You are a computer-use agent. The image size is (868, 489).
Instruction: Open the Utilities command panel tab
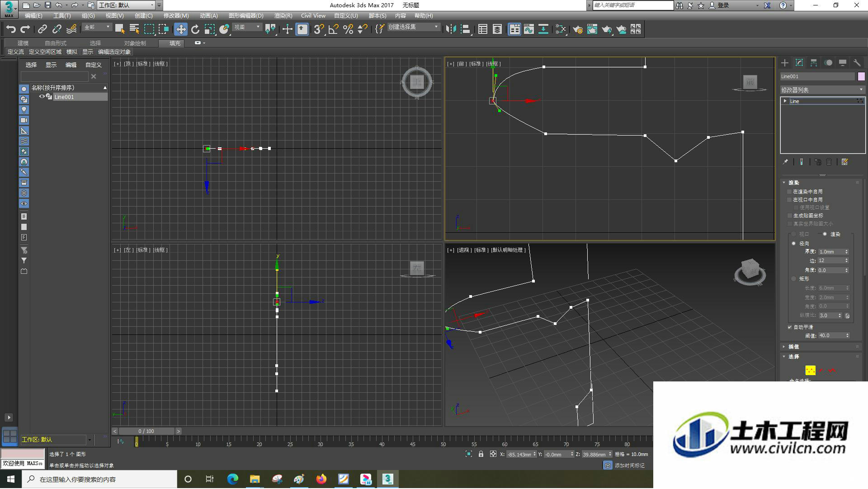[857, 63]
